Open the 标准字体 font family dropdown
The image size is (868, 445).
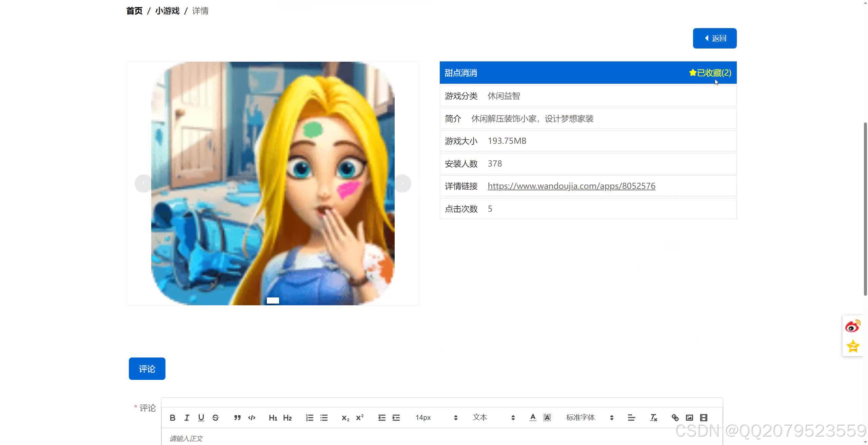590,418
